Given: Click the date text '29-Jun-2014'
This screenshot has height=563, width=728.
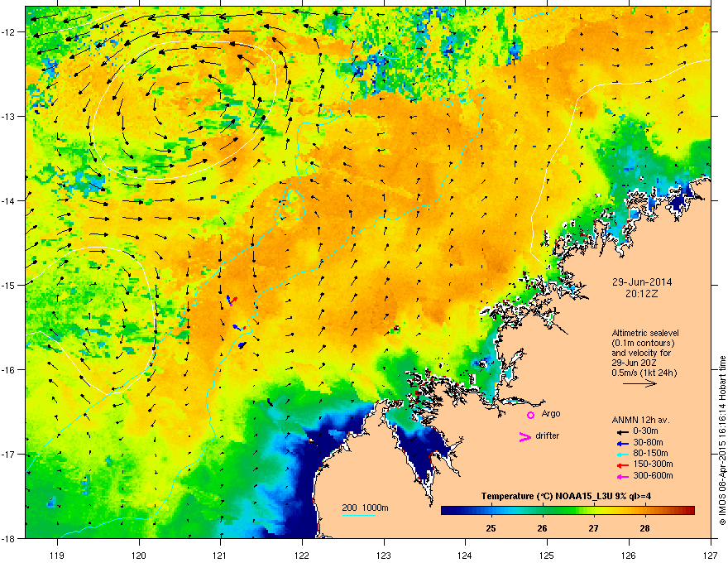Looking at the screenshot, I should (x=642, y=282).
